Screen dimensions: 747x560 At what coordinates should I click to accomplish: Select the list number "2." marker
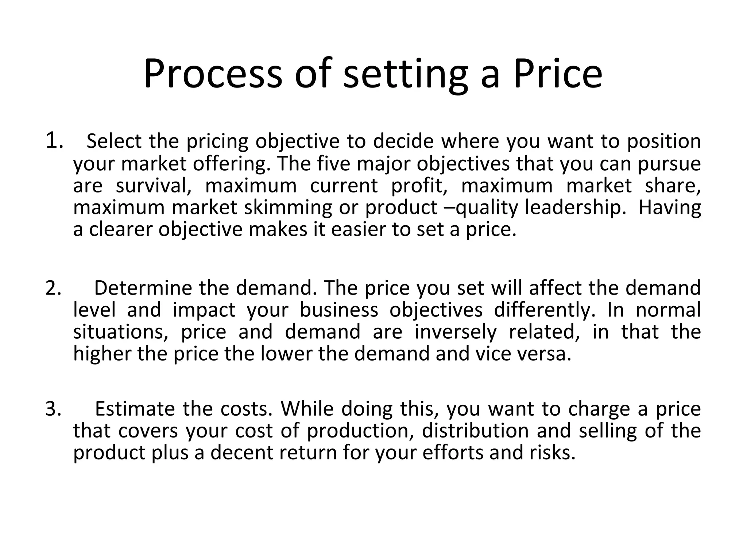[x=53, y=288]
